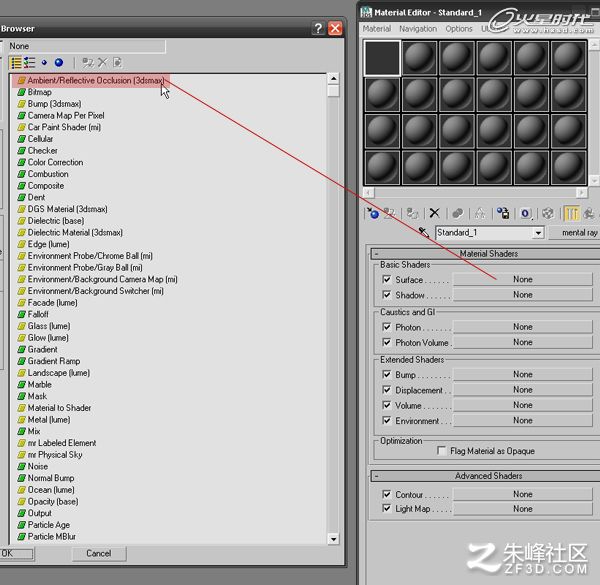Click the browser list scroll-down arrow
The width and height of the screenshot is (600, 585).
tap(333, 539)
